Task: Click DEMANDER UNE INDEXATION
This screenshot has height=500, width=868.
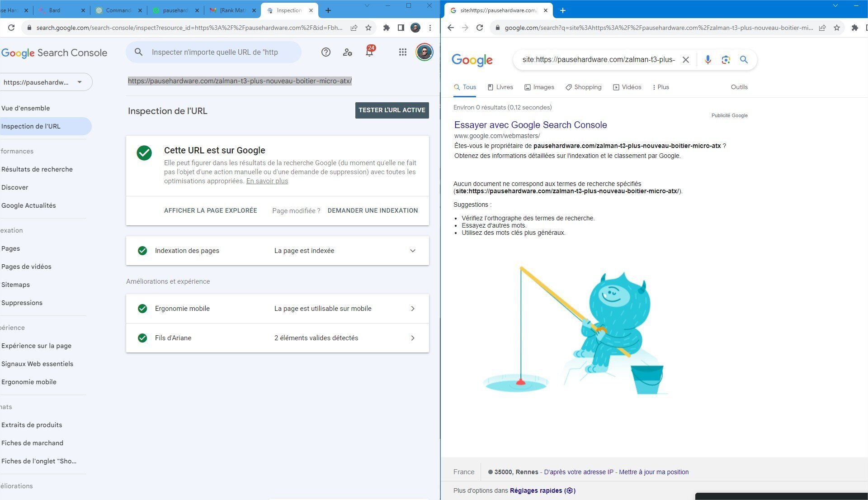Action: [x=373, y=210]
